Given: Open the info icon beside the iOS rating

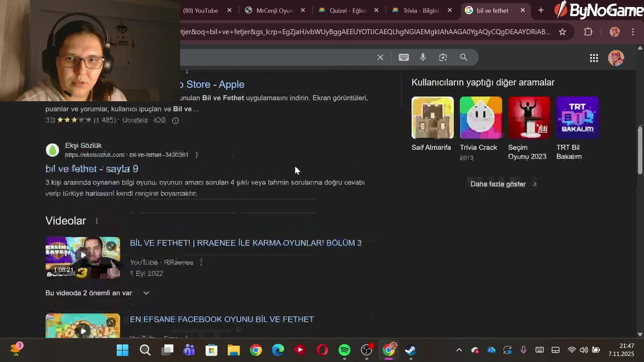Looking at the screenshot, I should pyautogui.click(x=175, y=120).
